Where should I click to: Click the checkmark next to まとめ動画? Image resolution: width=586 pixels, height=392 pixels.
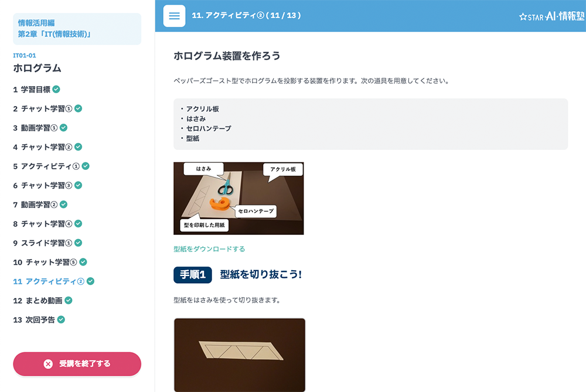[69, 300]
